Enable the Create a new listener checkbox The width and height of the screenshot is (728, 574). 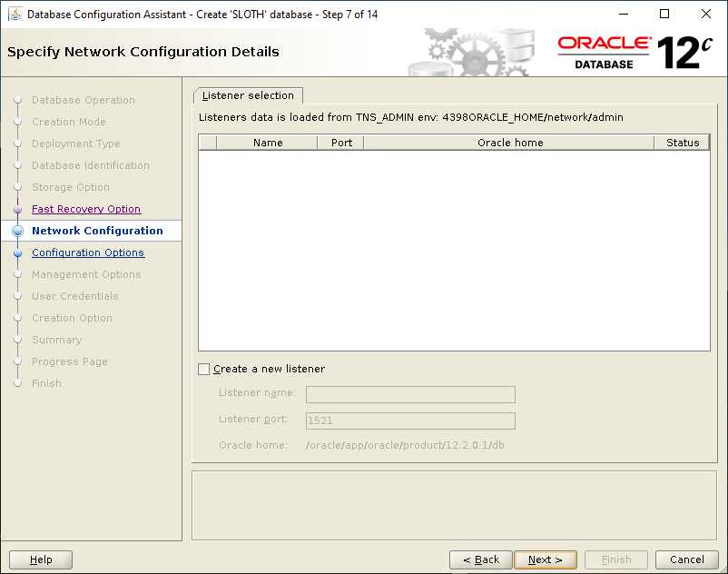coord(204,370)
